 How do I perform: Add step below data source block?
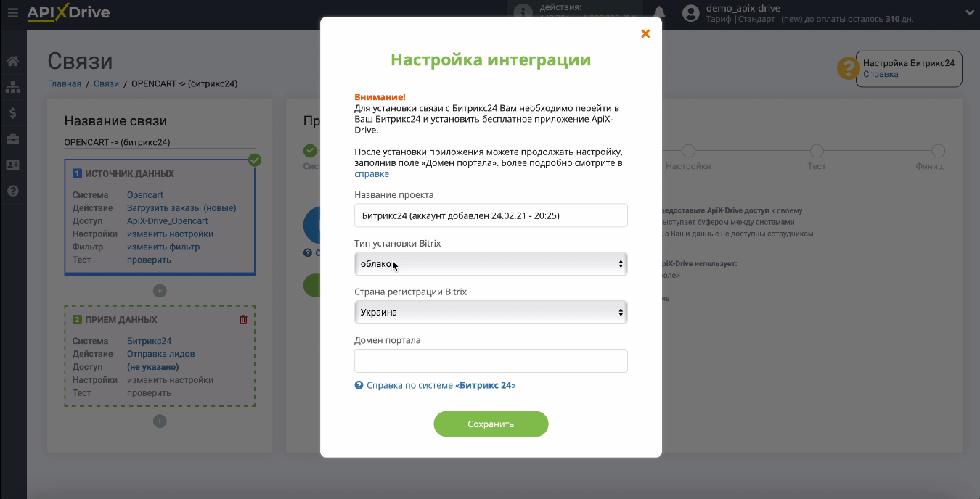click(160, 291)
